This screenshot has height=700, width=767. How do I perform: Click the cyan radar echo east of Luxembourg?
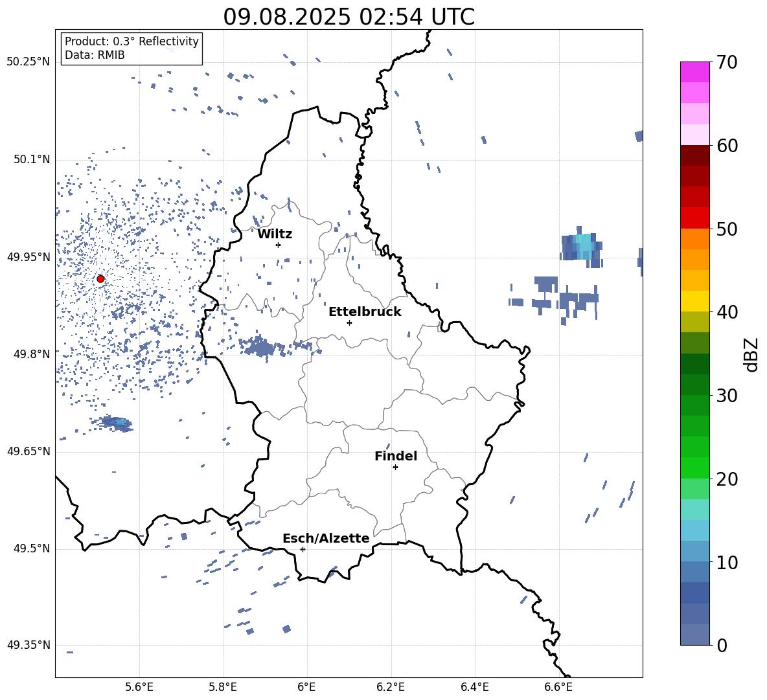pyautogui.click(x=582, y=247)
